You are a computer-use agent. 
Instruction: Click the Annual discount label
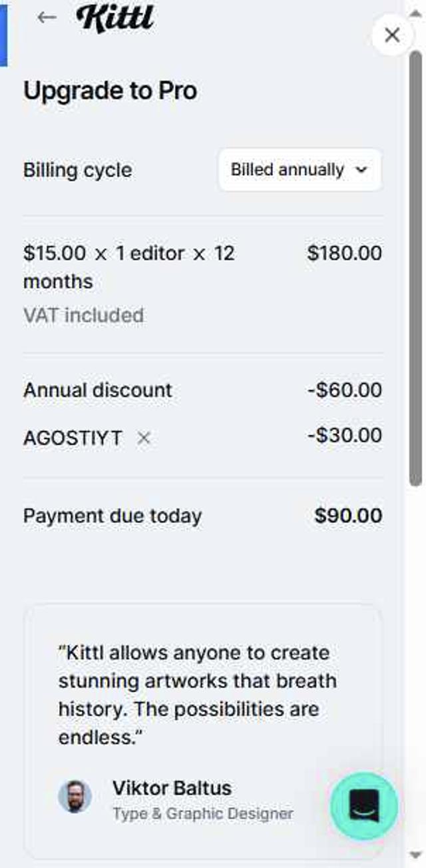click(98, 390)
